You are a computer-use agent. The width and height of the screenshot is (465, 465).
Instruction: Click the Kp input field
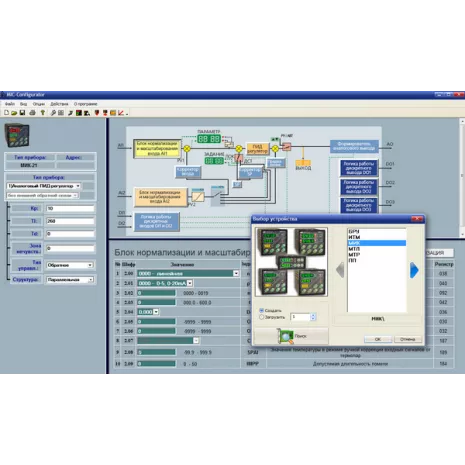point(70,209)
